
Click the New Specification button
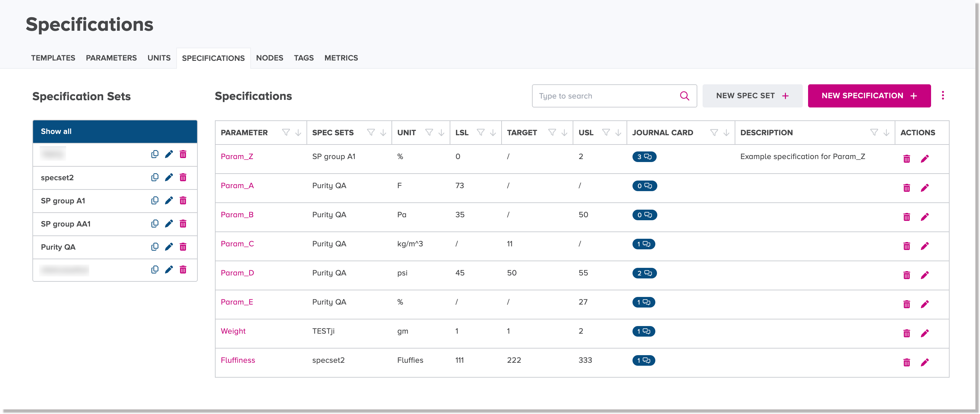(x=869, y=96)
